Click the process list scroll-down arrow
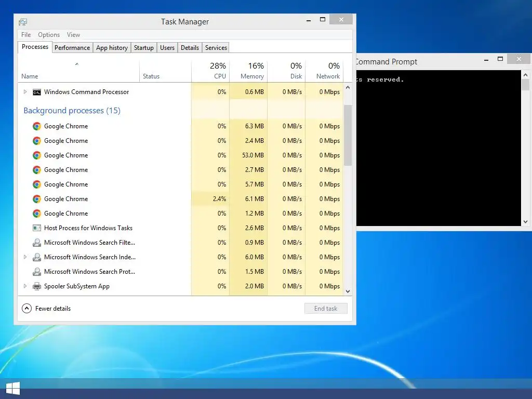532x399 pixels. click(348, 291)
